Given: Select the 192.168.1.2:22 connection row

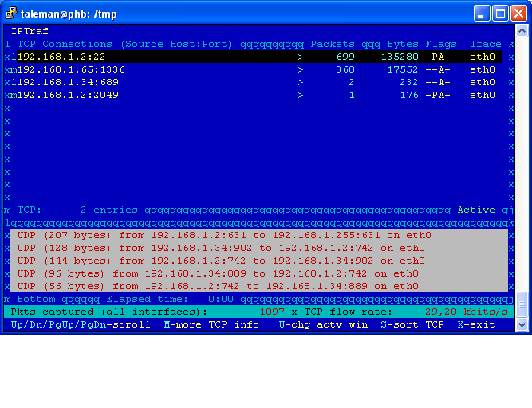Looking at the screenshot, I should [259, 57].
